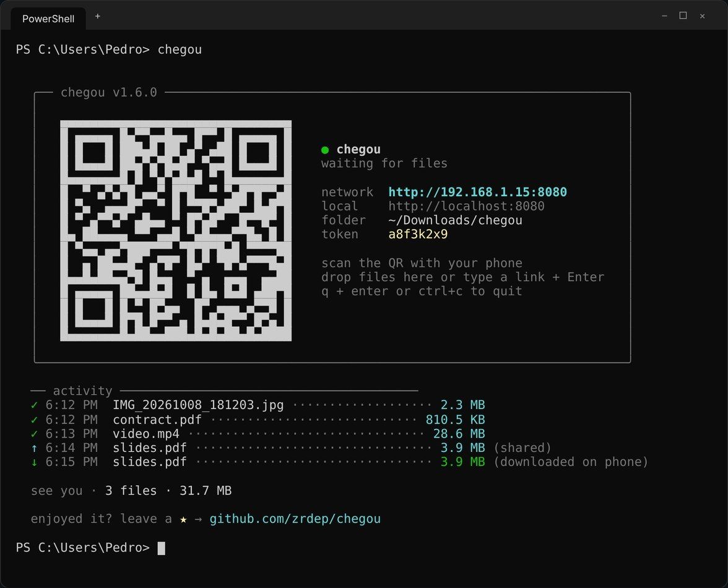728x588 pixels.
Task: Click the token value a8f3k2x9
Action: point(418,234)
